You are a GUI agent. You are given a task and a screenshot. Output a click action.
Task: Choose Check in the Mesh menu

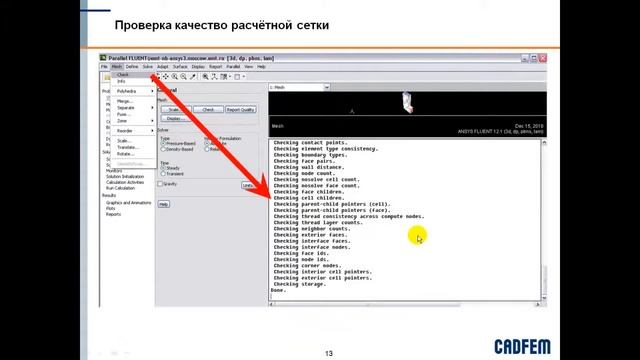point(133,75)
